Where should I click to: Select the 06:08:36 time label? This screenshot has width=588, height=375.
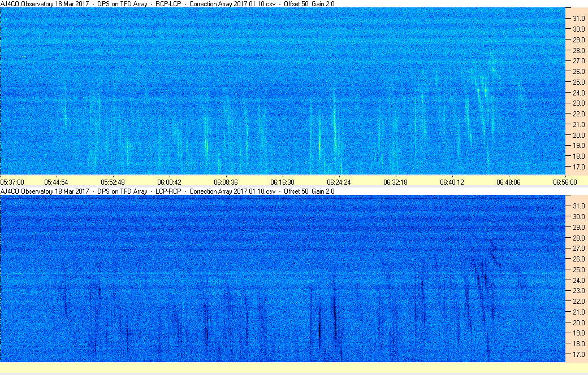click(226, 182)
